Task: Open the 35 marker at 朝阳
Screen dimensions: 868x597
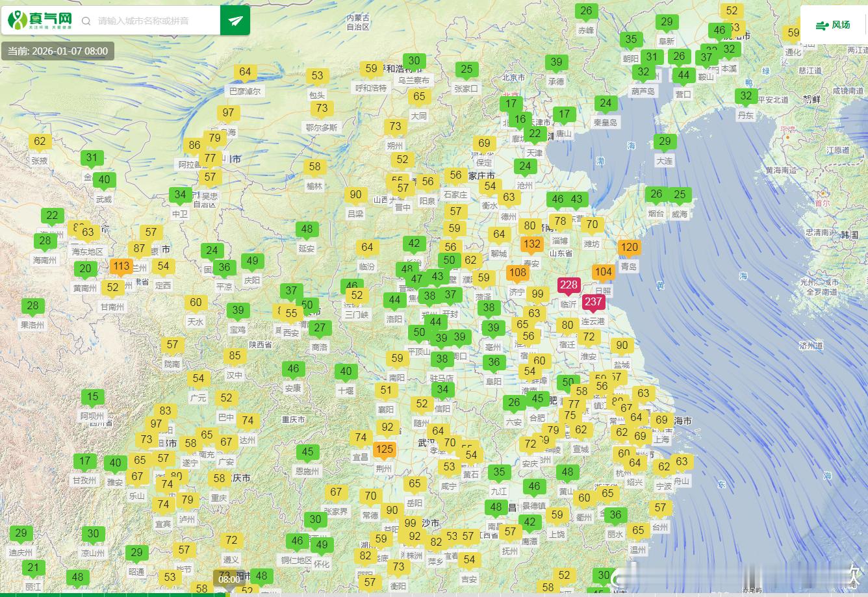Action: [631, 40]
